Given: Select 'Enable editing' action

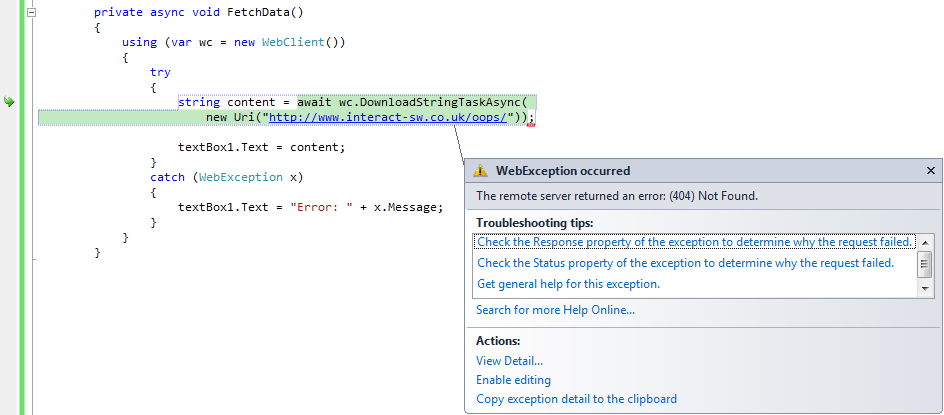Looking at the screenshot, I should tap(513, 380).
